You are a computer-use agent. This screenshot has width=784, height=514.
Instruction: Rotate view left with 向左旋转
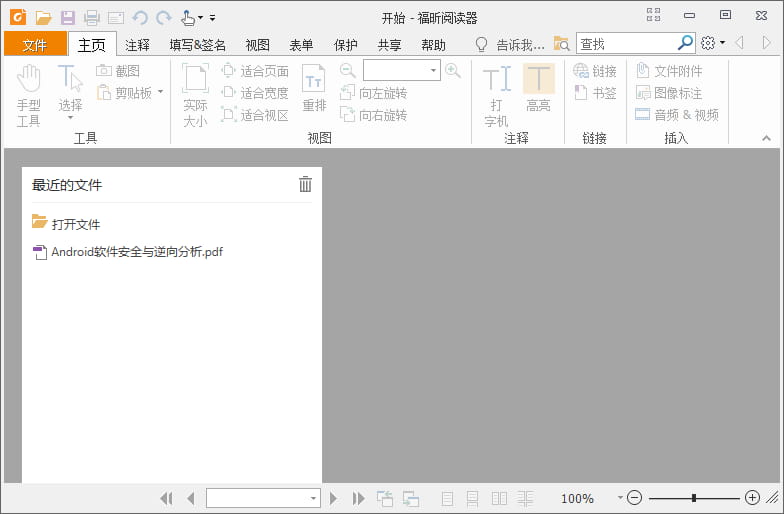(373, 93)
